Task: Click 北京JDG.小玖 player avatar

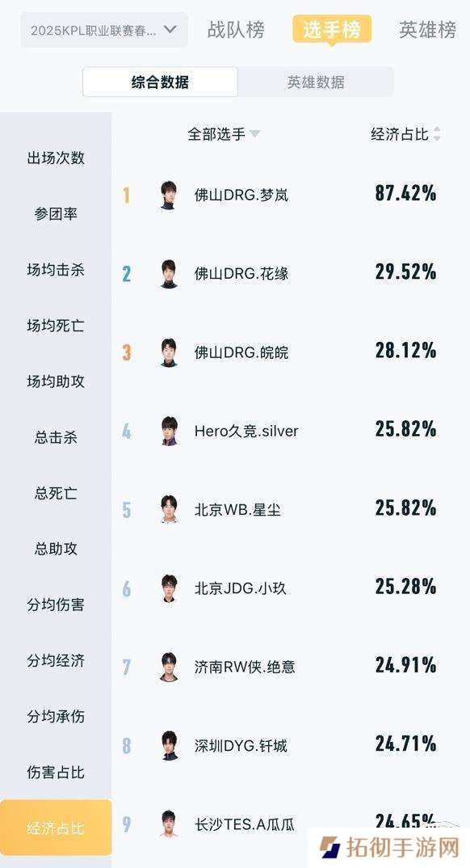Action: pos(169,588)
